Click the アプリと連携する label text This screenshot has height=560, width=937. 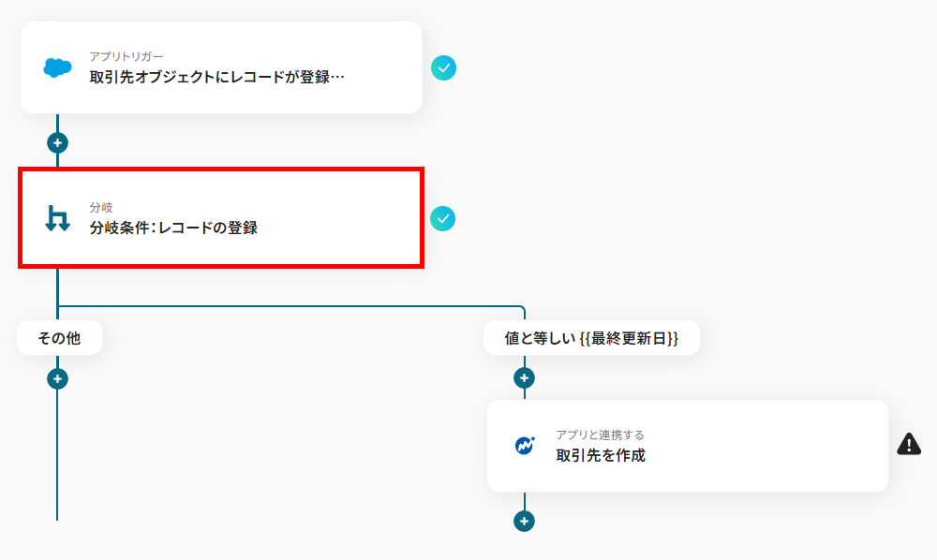[x=600, y=435]
